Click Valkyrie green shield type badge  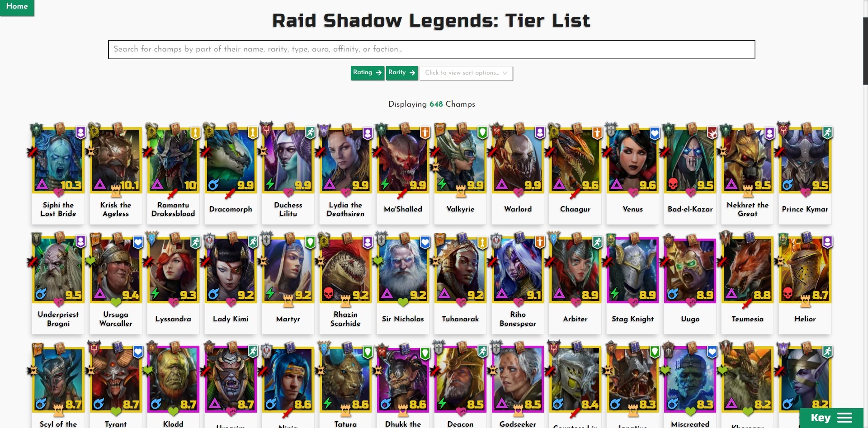[482, 133]
